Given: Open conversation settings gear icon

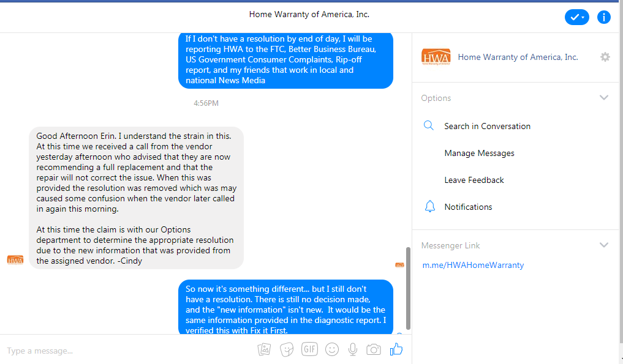Looking at the screenshot, I should click(x=605, y=57).
